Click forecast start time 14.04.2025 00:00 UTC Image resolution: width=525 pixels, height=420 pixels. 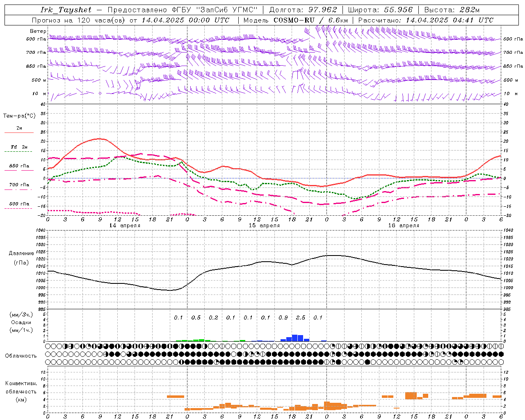click(185, 20)
